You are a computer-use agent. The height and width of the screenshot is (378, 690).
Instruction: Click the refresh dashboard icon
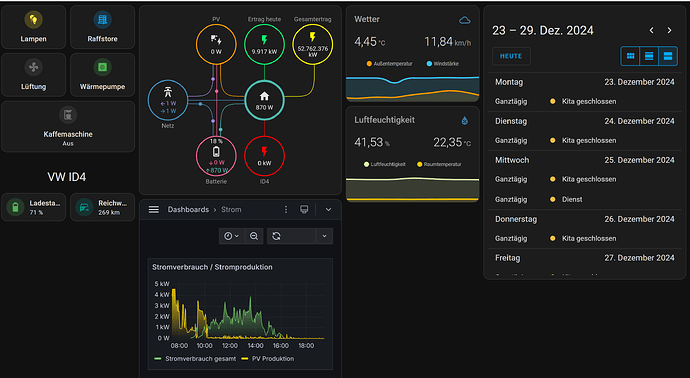(x=276, y=236)
